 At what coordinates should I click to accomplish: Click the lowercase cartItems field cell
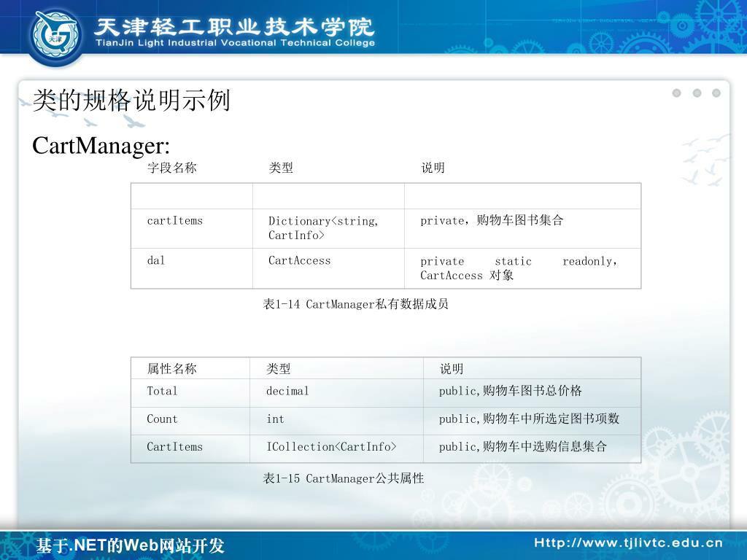(175, 220)
